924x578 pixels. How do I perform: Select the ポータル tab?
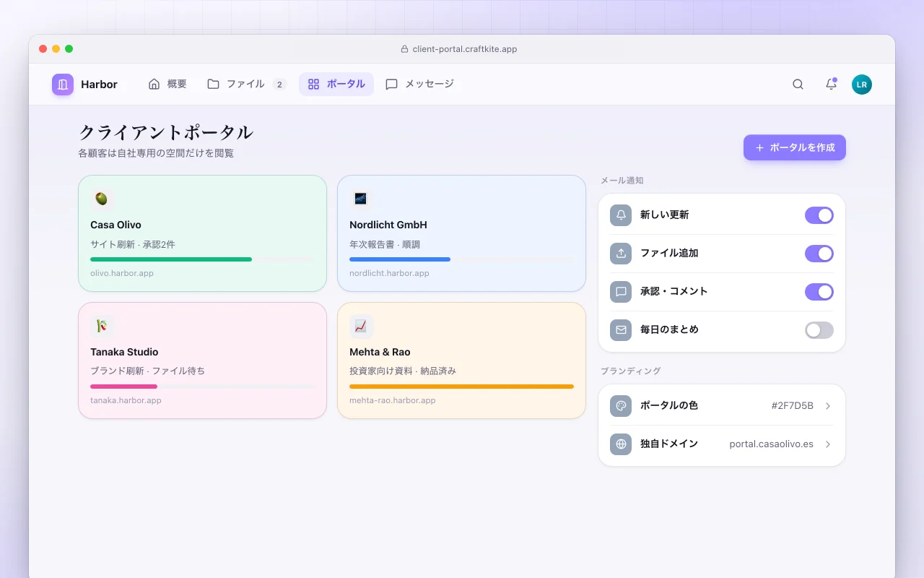[x=336, y=84]
